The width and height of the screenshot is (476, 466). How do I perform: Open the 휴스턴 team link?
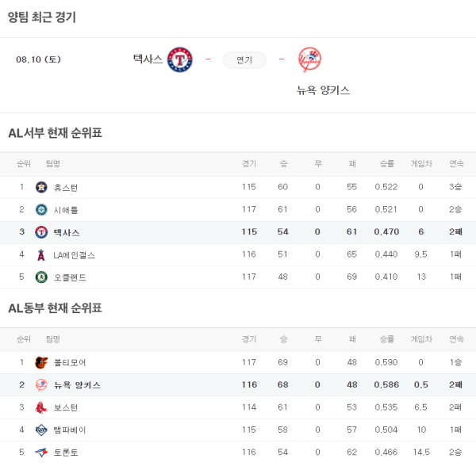point(65,188)
